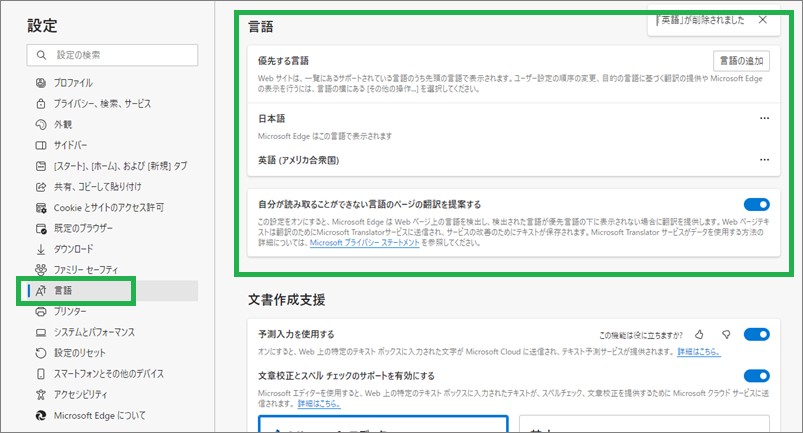Viewport: 803px width, 433px height.
Task: Click the 'この機能は役に立ちますか?' text
Action: coord(641,335)
